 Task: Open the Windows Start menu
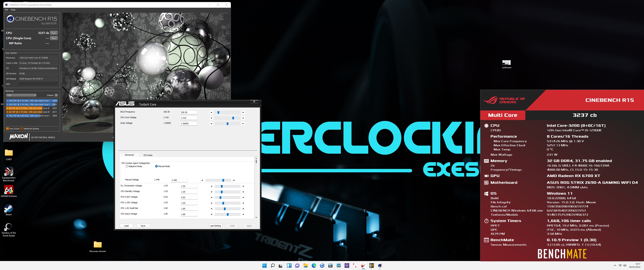pyautogui.click(x=264, y=265)
